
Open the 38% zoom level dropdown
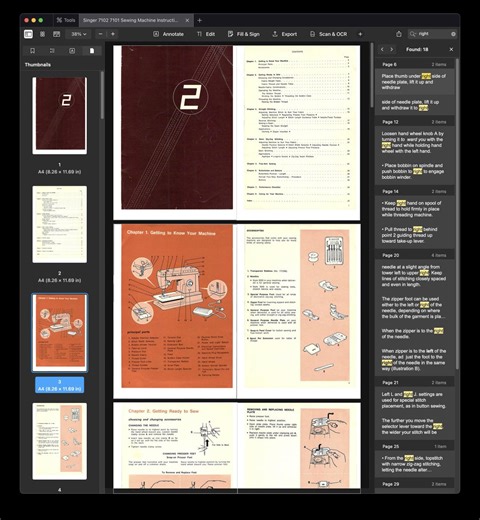point(79,34)
